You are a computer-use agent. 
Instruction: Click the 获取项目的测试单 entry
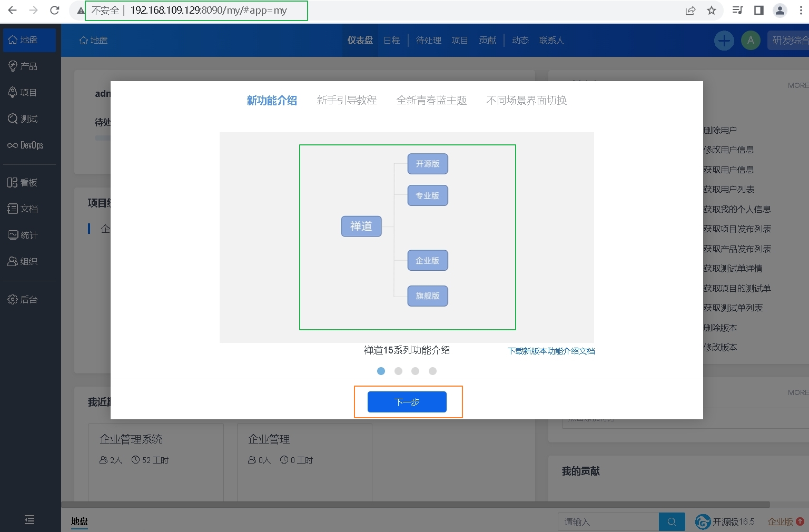tap(737, 288)
